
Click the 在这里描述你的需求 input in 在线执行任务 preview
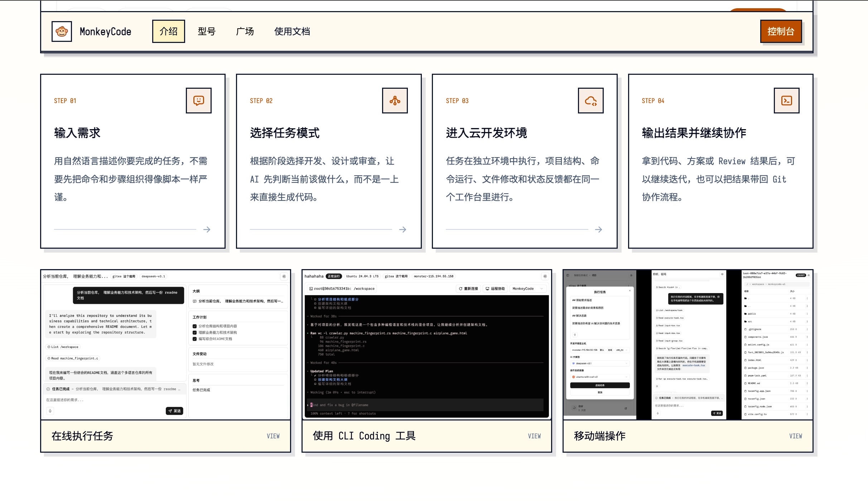point(115,400)
